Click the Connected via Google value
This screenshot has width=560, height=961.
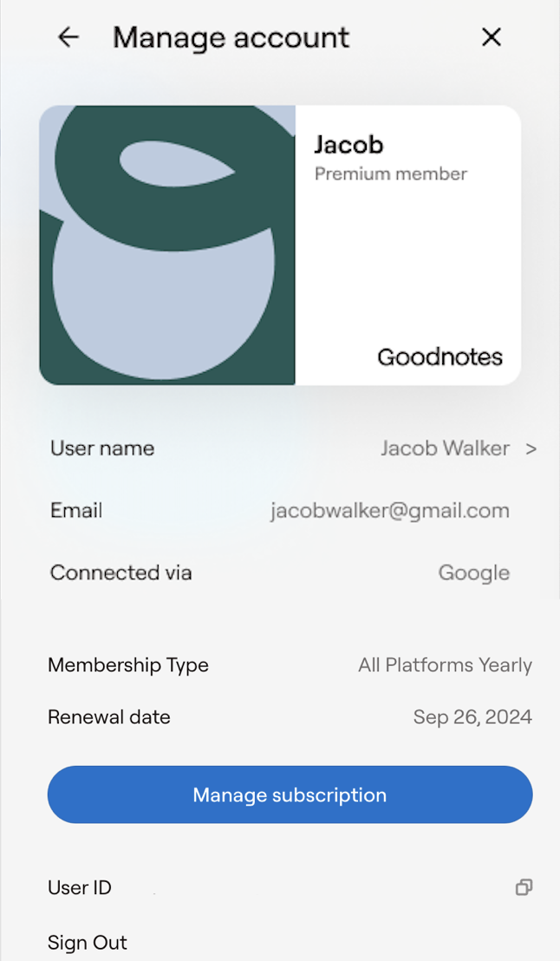[x=473, y=573]
